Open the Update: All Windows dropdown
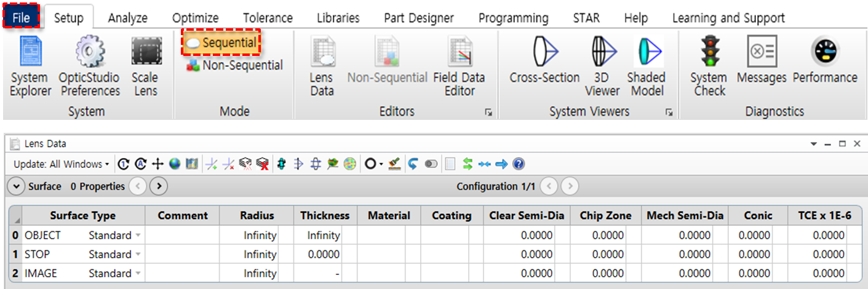Image resolution: width=868 pixels, height=289 pixels. 62,164
